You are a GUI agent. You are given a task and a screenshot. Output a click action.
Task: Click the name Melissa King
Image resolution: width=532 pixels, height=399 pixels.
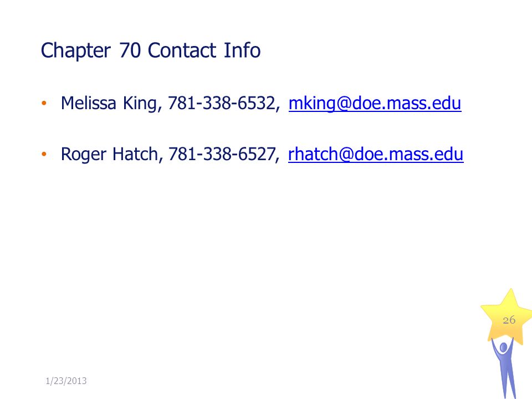(x=109, y=104)
